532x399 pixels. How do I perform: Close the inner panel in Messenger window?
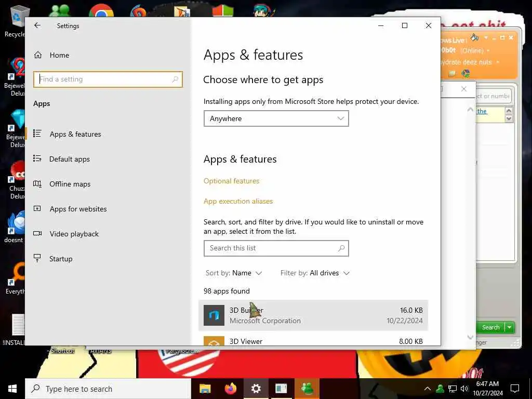click(464, 89)
